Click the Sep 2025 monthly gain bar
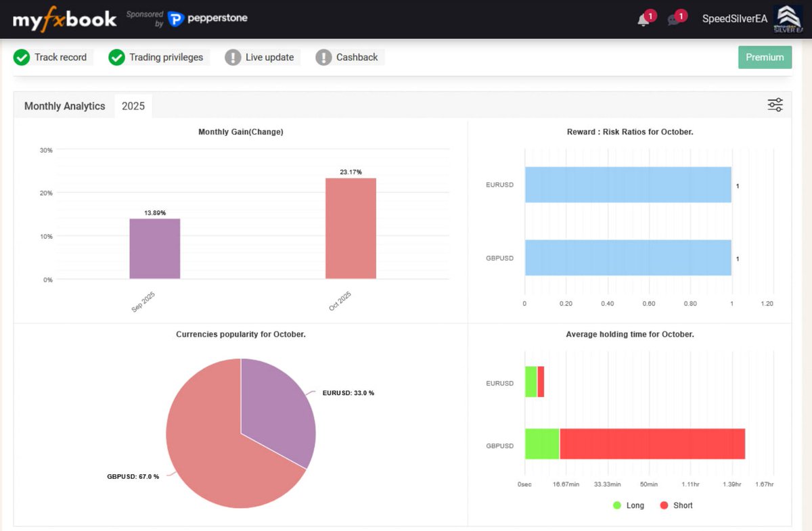Image resolution: width=812 pixels, height=531 pixels. [x=155, y=249]
